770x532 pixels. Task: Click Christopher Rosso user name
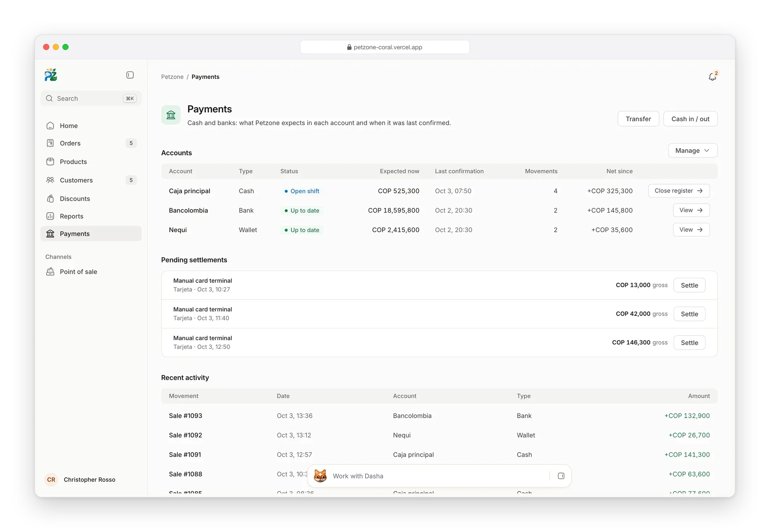[x=90, y=480]
